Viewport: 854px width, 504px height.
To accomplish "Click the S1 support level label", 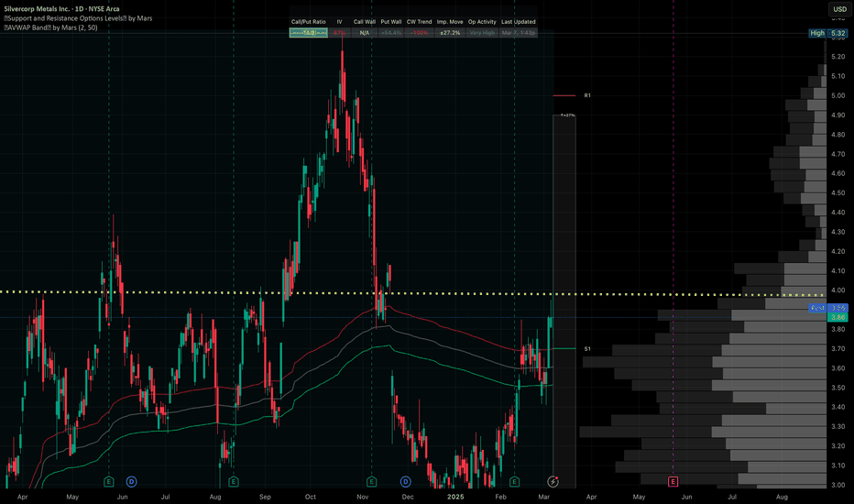I will [x=587, y=349].
